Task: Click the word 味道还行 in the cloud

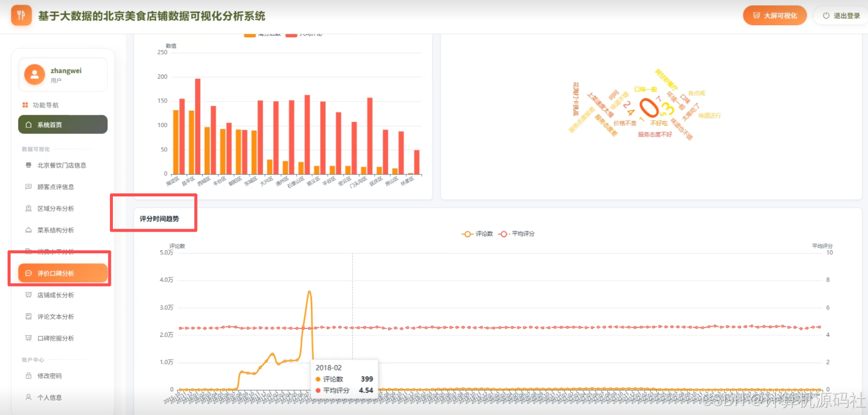Action: (710, 116)
